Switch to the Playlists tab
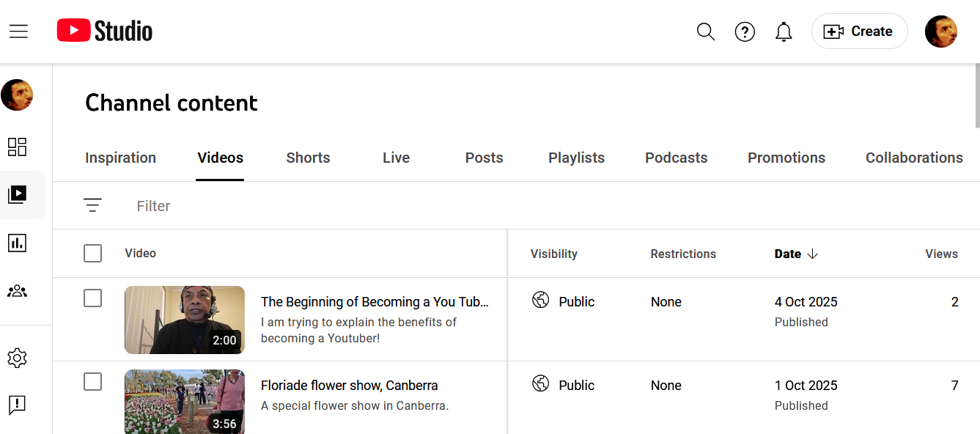The height and width of the screenshot is (434, 980). point(576,158)
